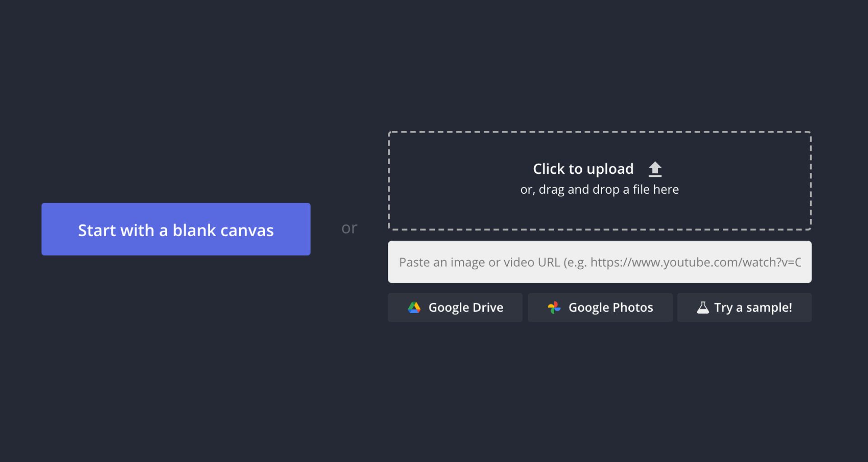The width and height of the screenshot is (868, 462).
Task: Click the sample flask icon
Action: pyautogui.click(x=703, y=308)
